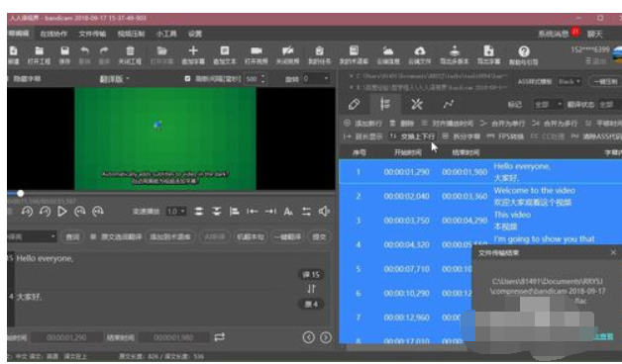
Task: Select the timeline adjust tab icon
Action: [x=384, y=104]
